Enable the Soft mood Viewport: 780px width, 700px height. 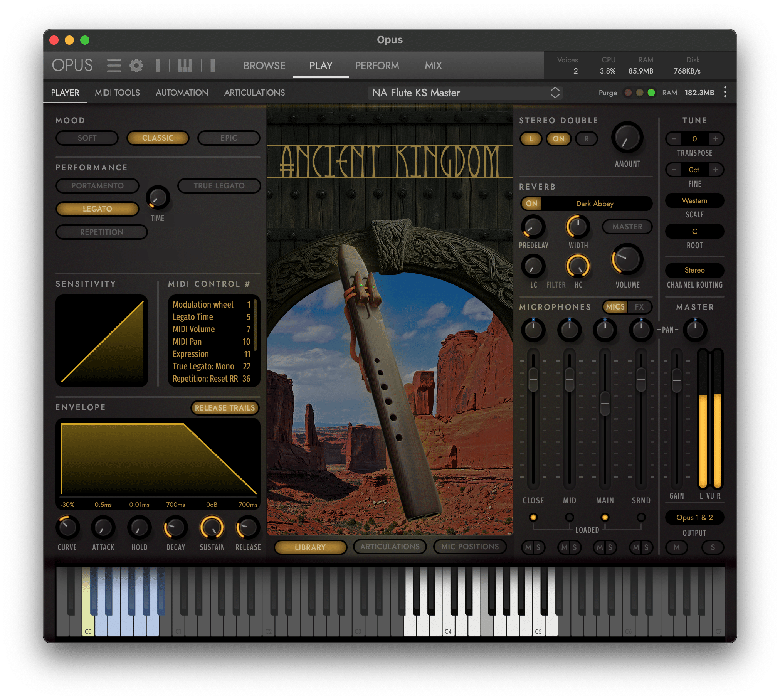pyautogui.click(x=87, y=138)
